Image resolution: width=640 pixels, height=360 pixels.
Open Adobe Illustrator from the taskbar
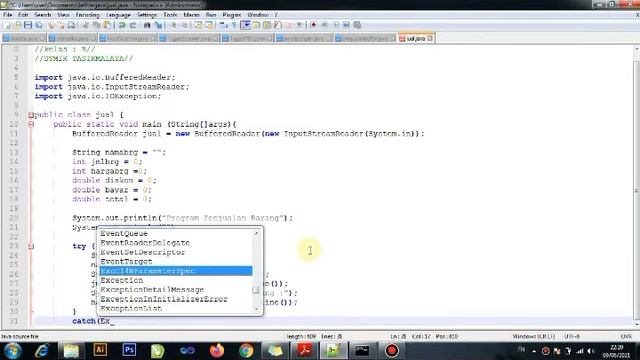100,350
